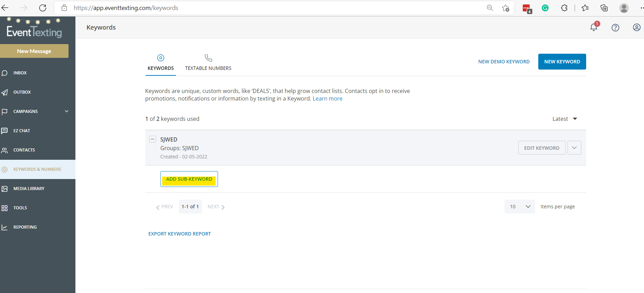
Task: Open the help question mark icon
Action: 615,28
